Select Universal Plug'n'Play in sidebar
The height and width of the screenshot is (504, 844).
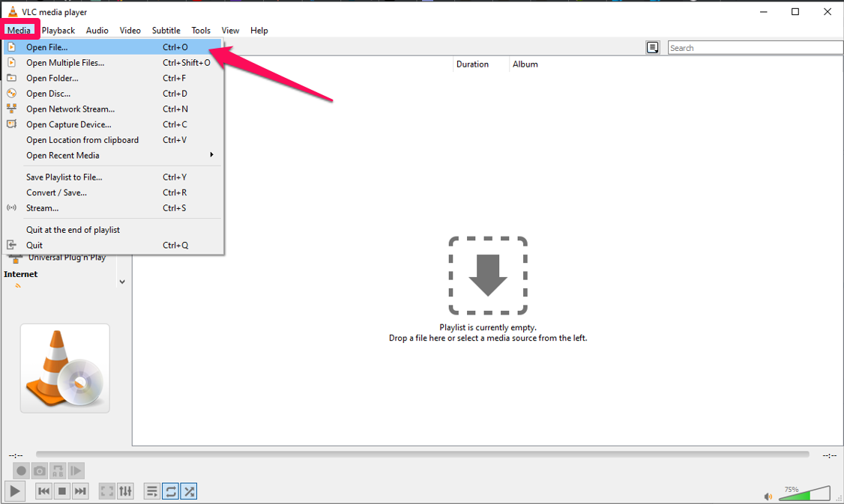point(67,258)
